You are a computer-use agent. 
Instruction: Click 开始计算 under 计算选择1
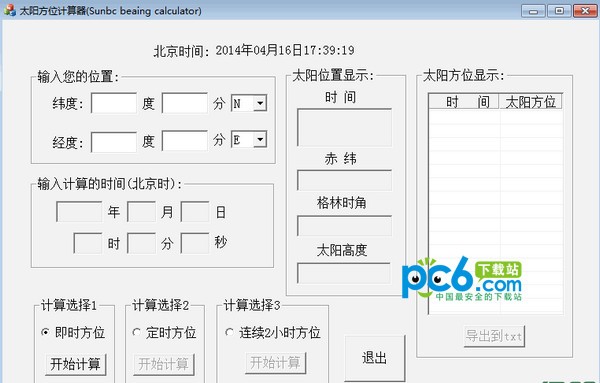pos(76,364)
